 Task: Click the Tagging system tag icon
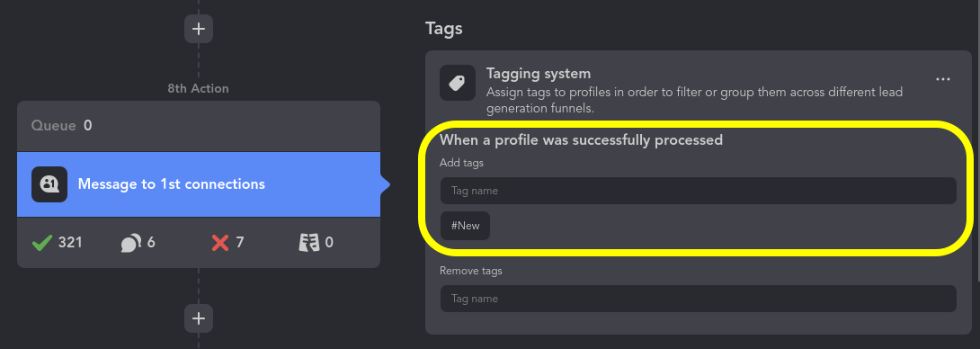458,83
